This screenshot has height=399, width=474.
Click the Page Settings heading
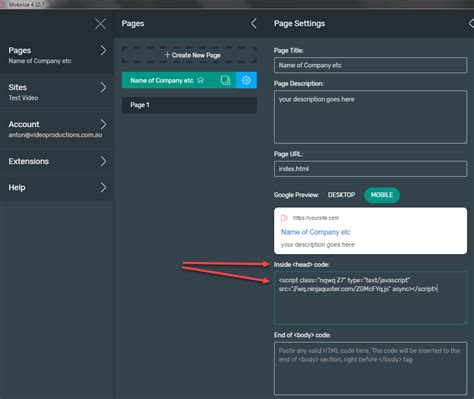pyautogui.click(x=299, y=24)
